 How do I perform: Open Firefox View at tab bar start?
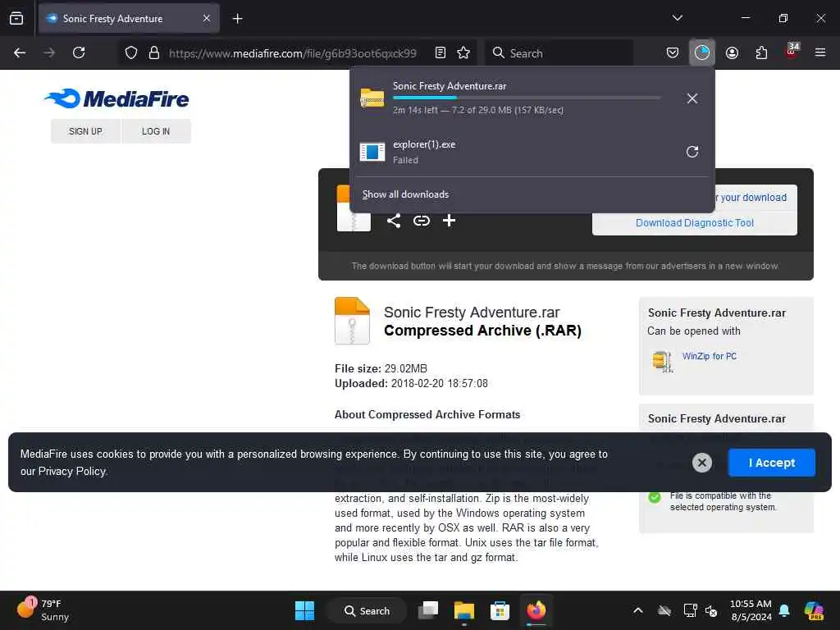point(16,18)
